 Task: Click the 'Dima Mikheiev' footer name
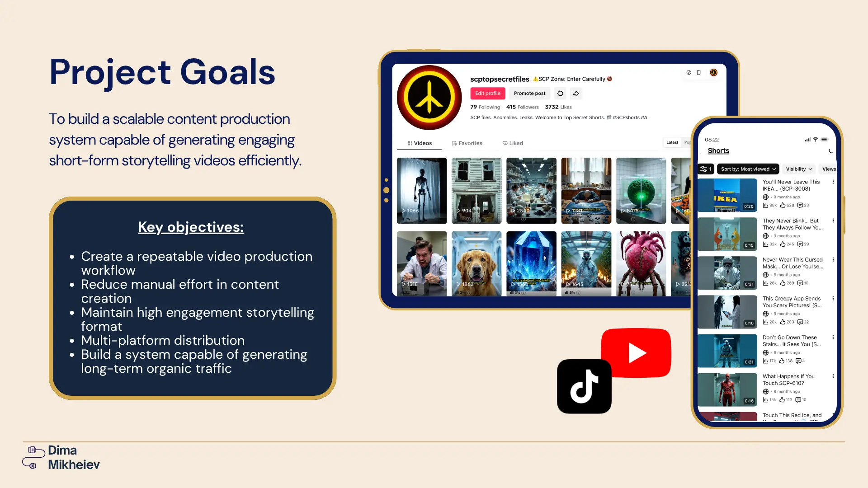73,457
